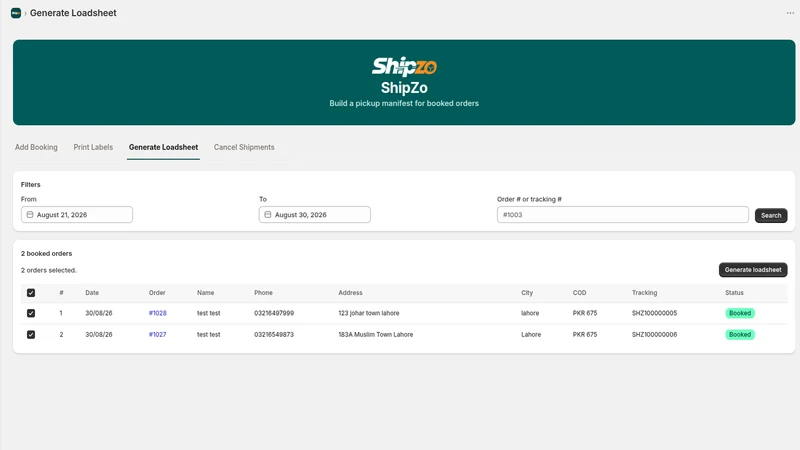Click the Generate Loadsheet page title
800x450 pixels.
tap(73, 13)
